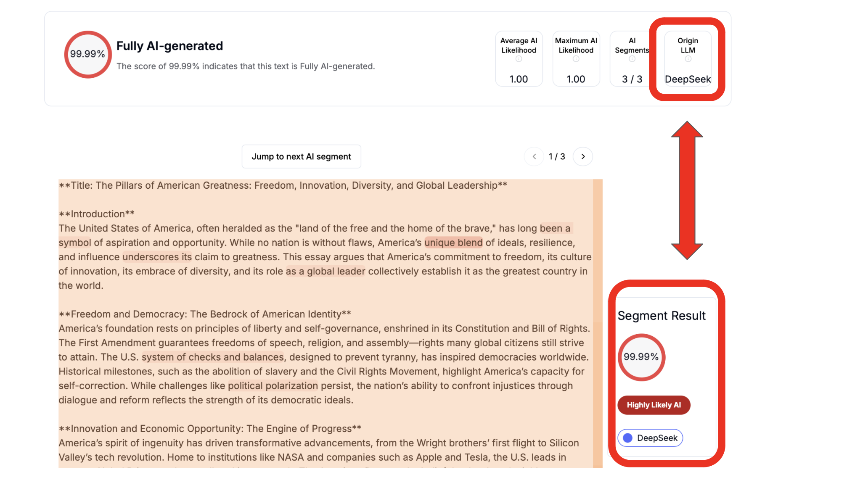Screen dimensions: 868x480
Task: Select the Origin LLM DeepSeek stat card
Action: click(688, 59)
